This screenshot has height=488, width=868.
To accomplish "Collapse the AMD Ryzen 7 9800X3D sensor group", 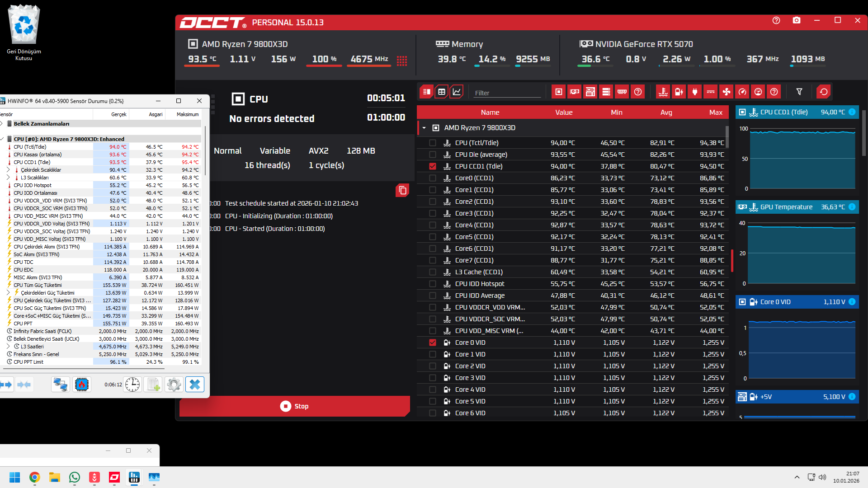I will 424,128.
